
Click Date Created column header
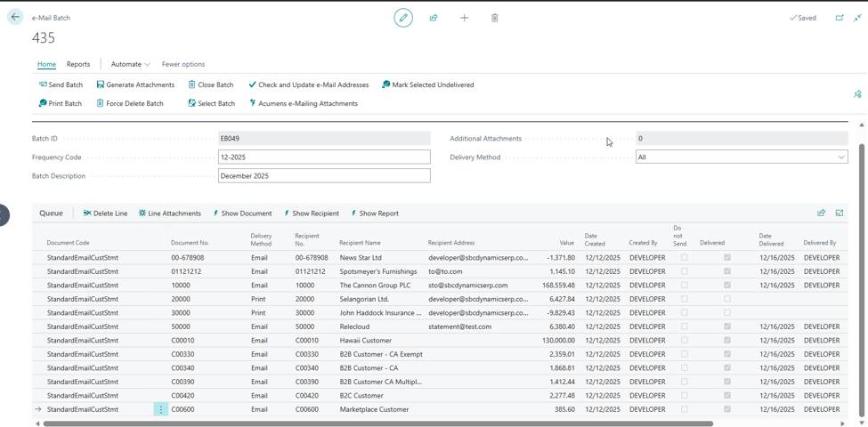click(x=595, y=239)
